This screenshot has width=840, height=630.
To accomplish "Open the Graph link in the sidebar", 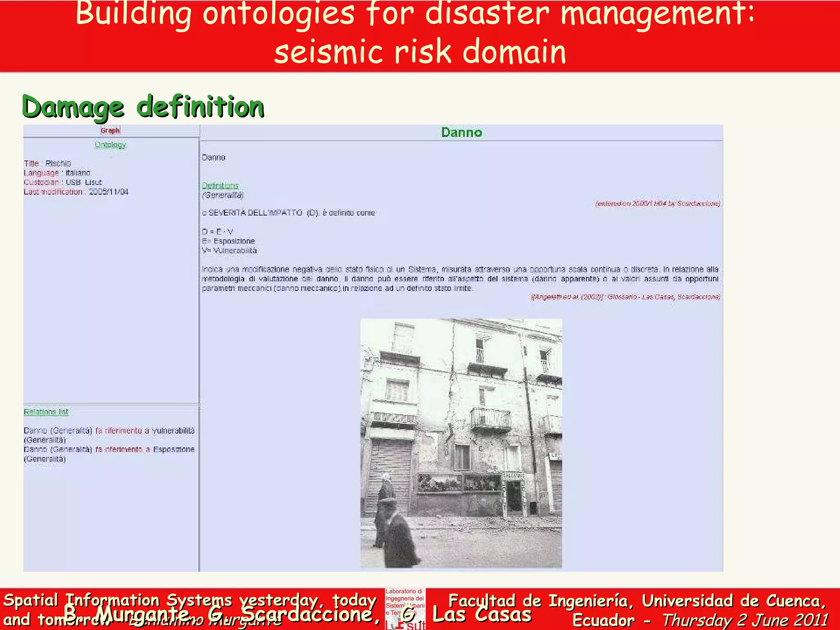I will [x=110, y=130].
